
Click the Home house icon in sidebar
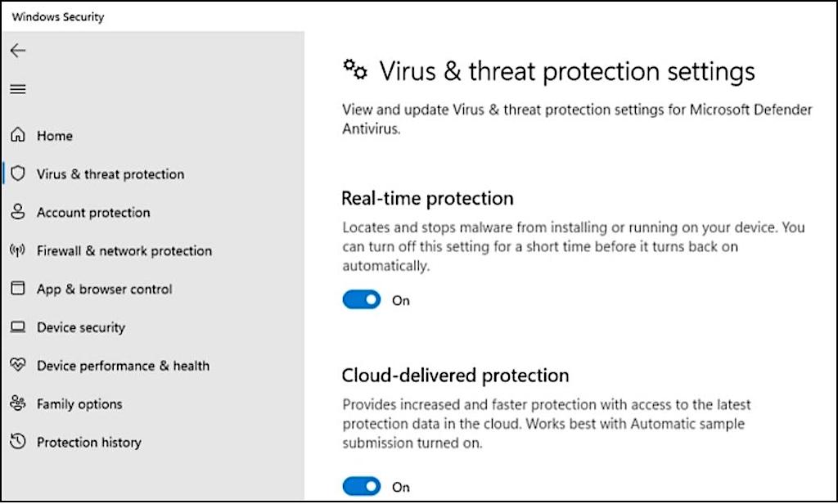click(17, 136)
